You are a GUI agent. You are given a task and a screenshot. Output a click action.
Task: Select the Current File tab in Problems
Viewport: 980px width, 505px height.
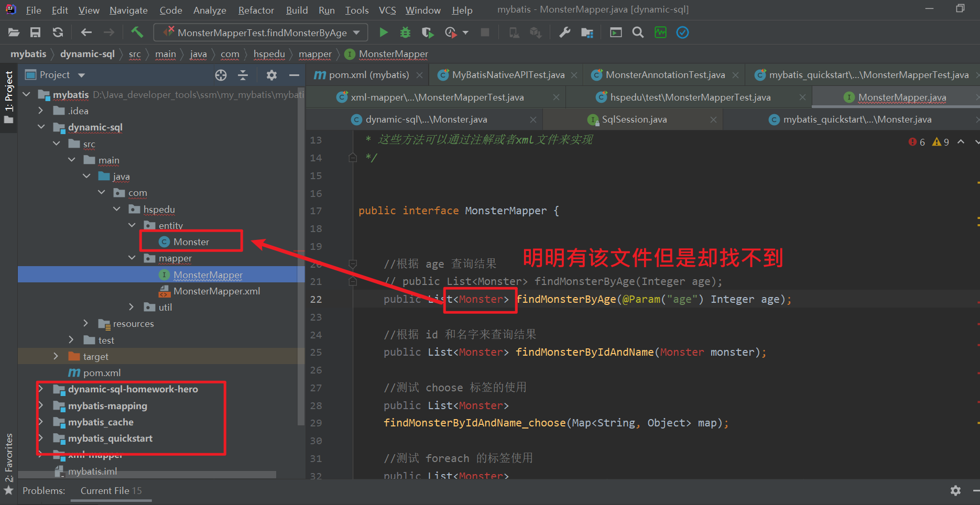(x=111, y=490)
